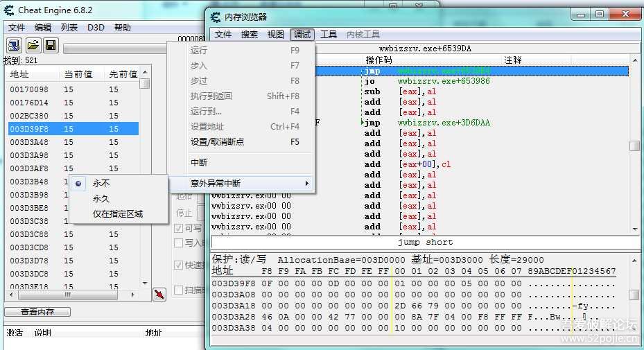644x350 pixels.
Task: Click results list scroll-down arrow
Action: pos(145,283)
